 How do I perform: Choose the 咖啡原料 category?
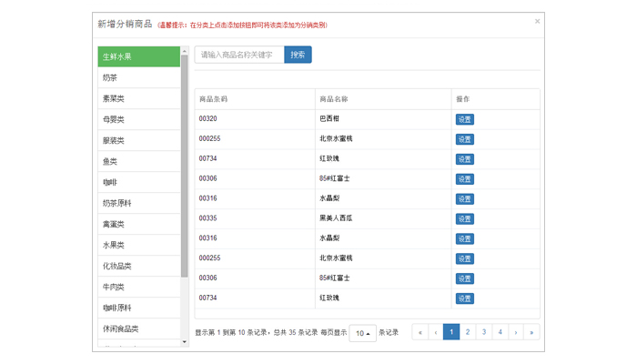point(139,308)
